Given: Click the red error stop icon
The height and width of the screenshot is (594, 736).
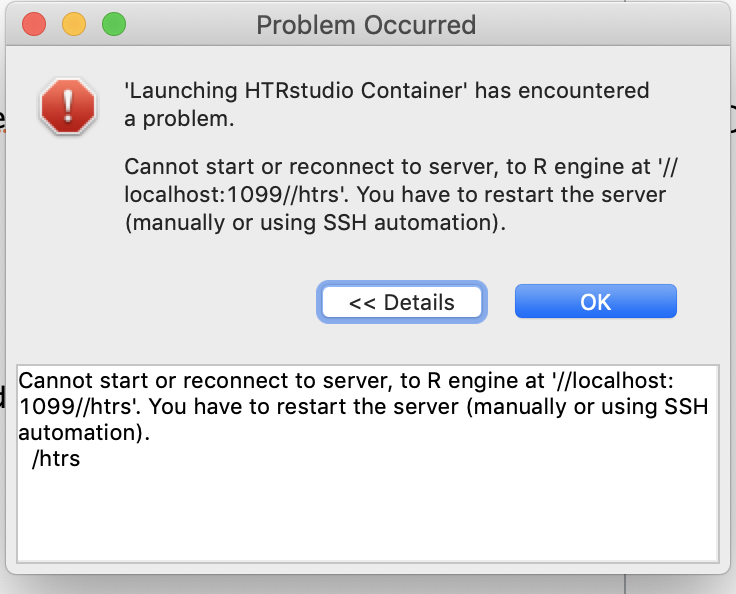Looking at the screenshot, I should (68, 107).
